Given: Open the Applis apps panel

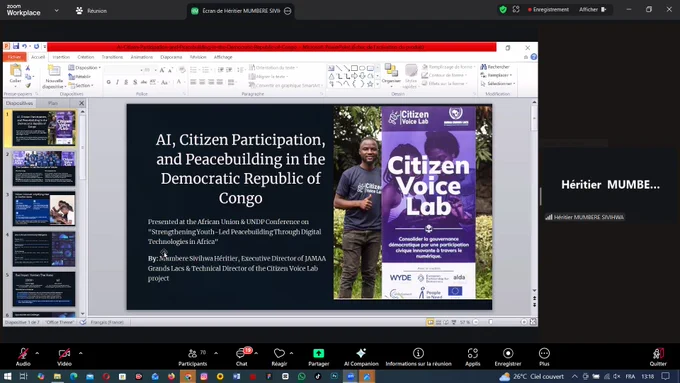Looking at the screenshot, I should click(473, 357).
